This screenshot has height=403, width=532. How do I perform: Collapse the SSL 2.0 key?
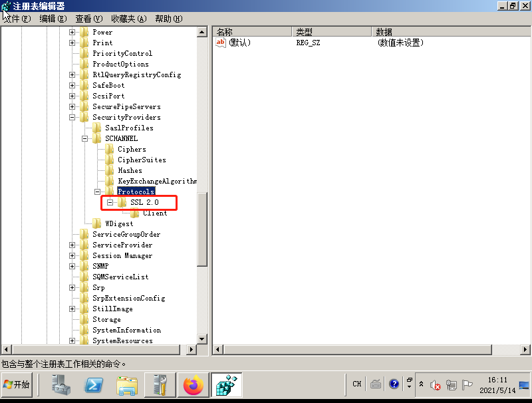pyautogui.click(x=108, y=202)
